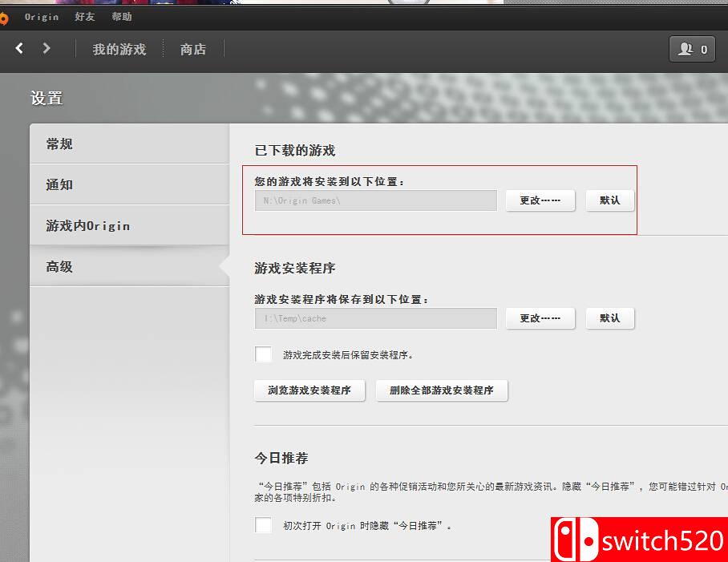The image size is (728, 562).
Task: Open the friends list icon showing 0
Action: (x=691, y=48)
